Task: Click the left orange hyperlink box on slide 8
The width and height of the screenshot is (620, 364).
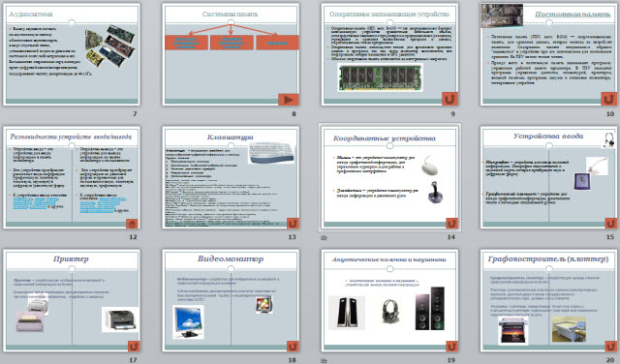Action: click(186, 43)
